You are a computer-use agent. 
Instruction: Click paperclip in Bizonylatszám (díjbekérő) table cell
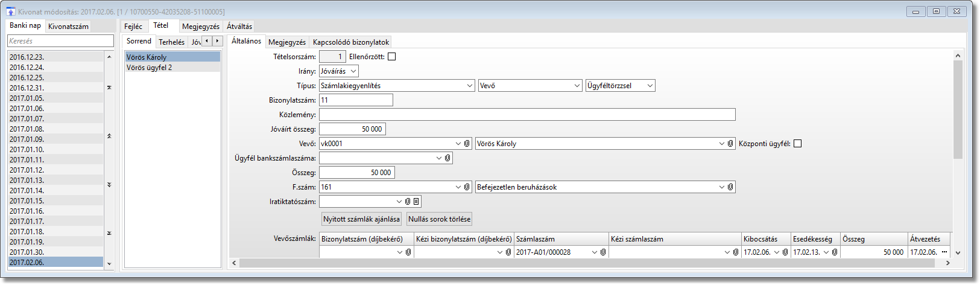pyautogui.click(x=408, y=252)
